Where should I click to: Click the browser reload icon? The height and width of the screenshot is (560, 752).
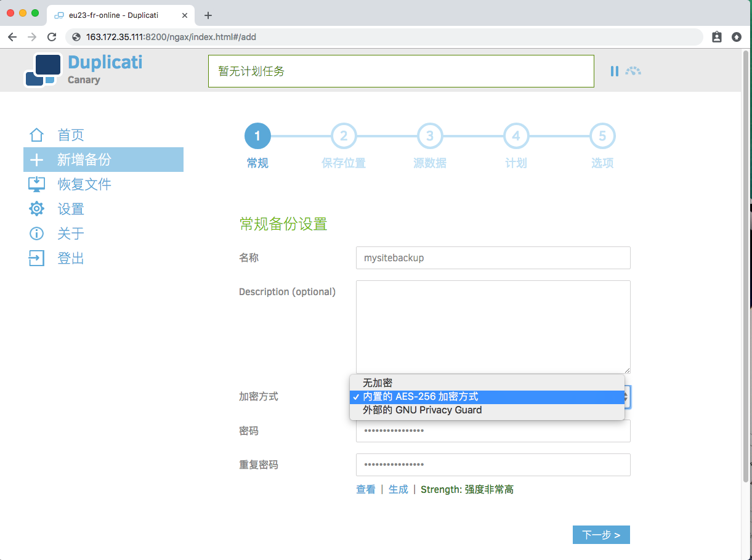point(52,37)
